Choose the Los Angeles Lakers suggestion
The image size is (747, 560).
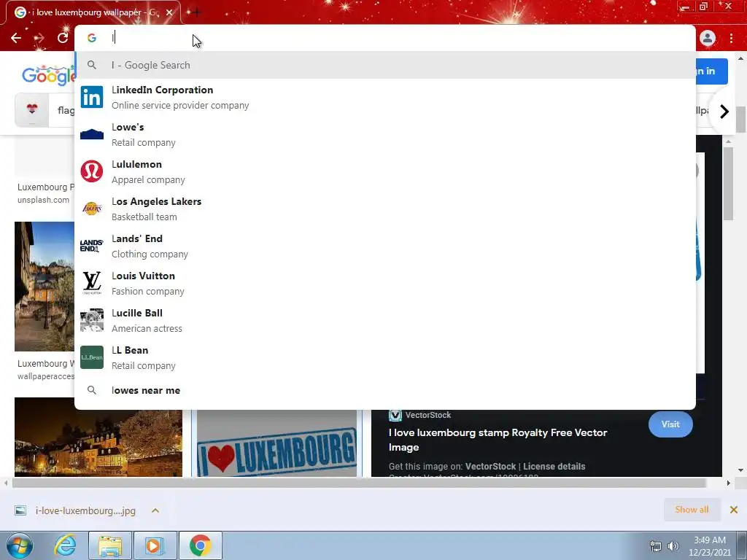coord(385,209)
